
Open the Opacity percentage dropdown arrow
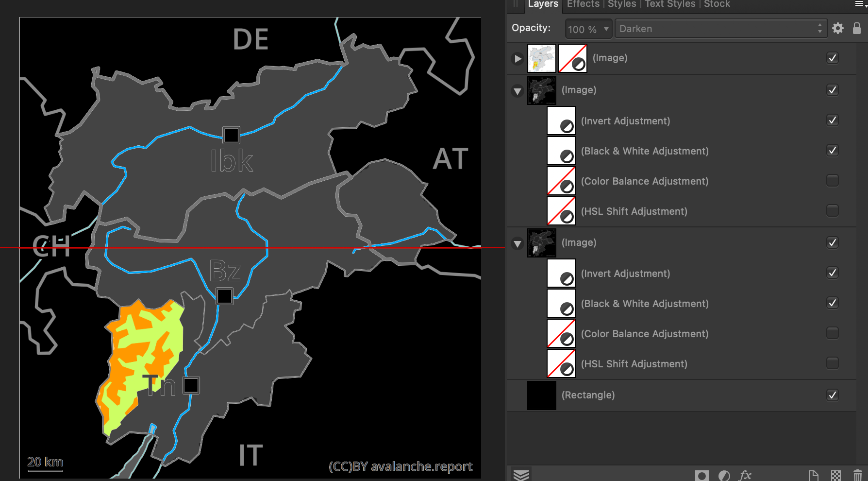point(606,29)
